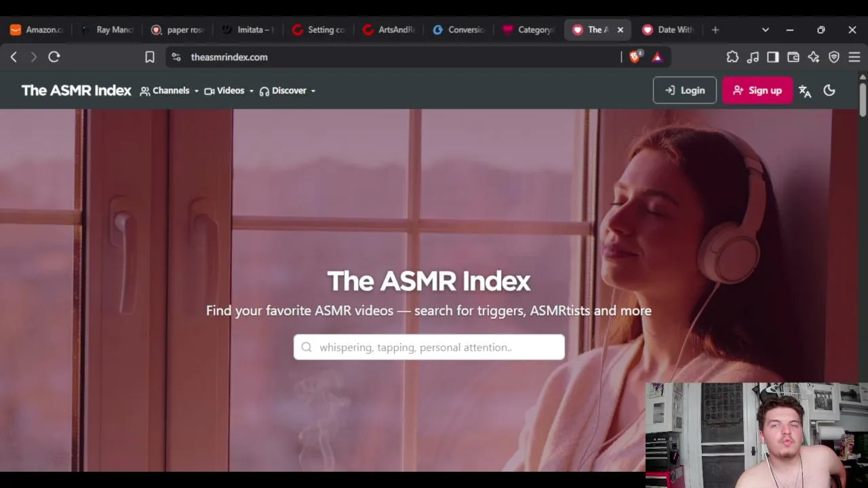Open Brave Rewards triangle icon
The width and height of the screenshot is (868, 488).
pyautogui.click(x=657, y=57)
